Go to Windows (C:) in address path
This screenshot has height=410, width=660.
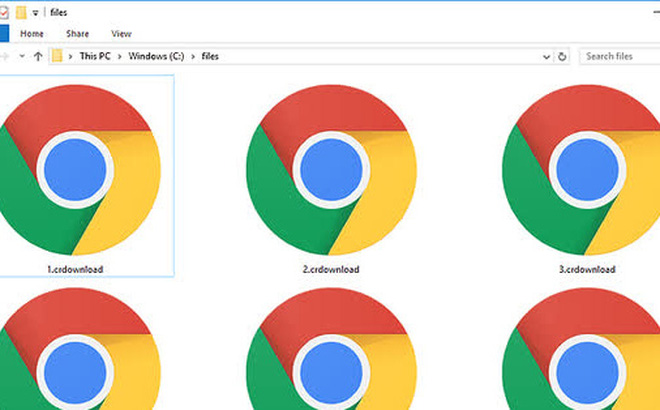click(155, 57)
